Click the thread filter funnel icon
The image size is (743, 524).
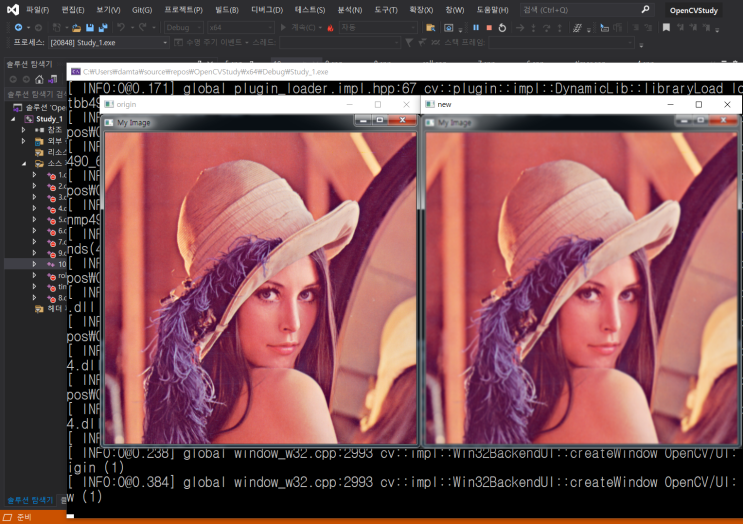[408, 43]
